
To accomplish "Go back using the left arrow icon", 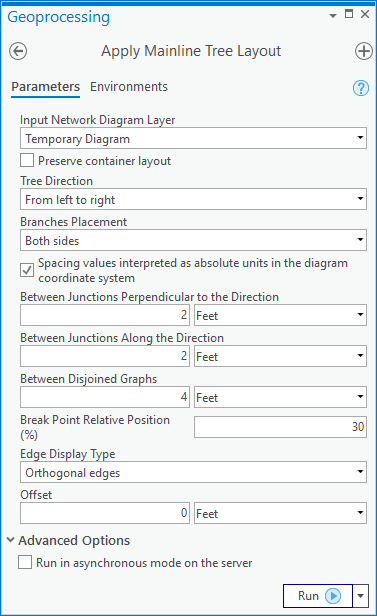I will pyautogui.click(x=18, y=51).
